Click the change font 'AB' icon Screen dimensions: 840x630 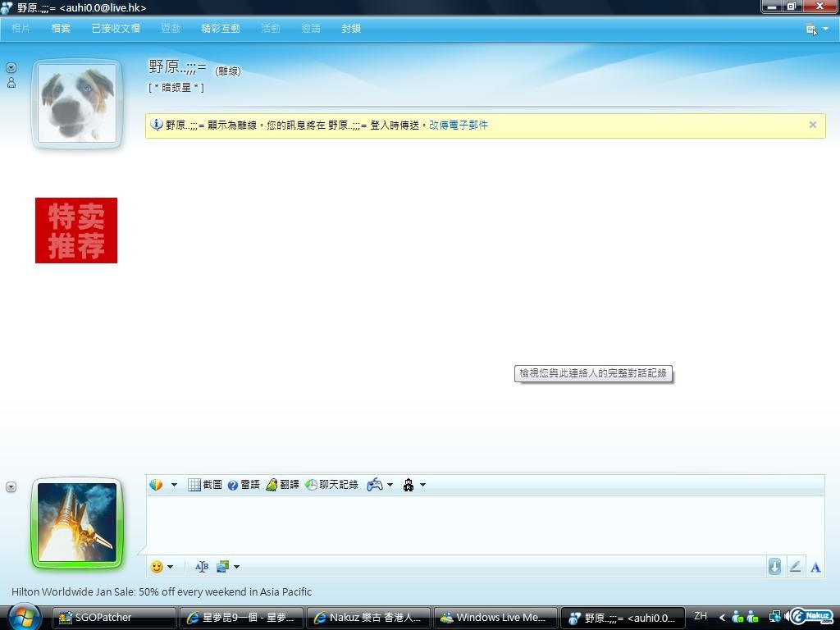point(201,567)
